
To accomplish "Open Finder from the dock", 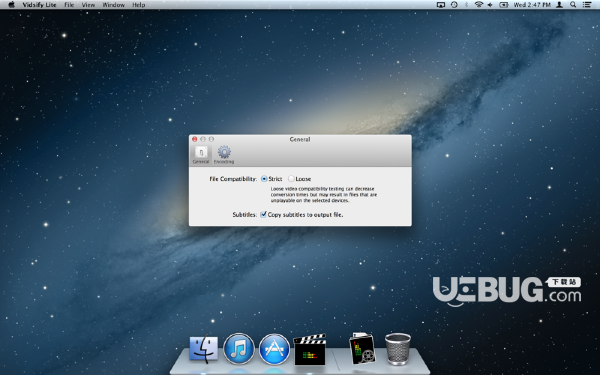I will point(204,349).
